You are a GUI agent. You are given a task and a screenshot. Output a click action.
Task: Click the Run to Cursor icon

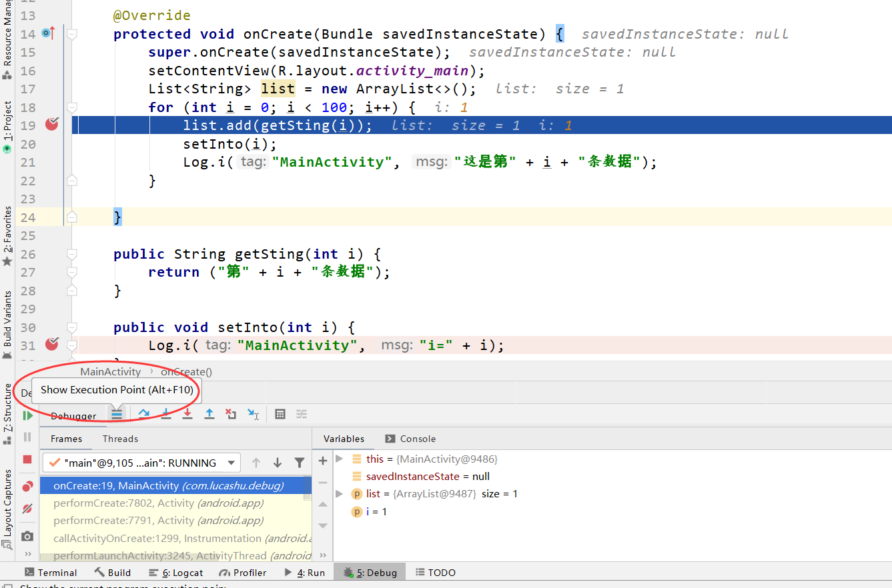pyautogui.click(x=253, y=414)
